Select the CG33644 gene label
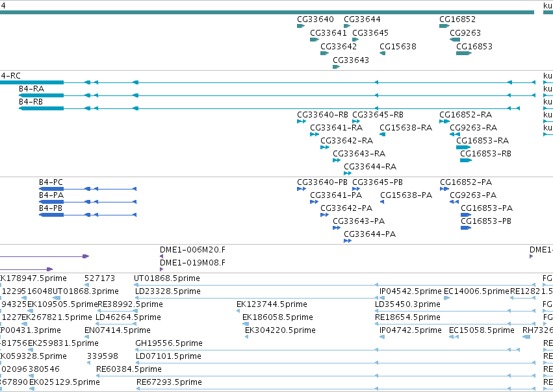553x392 pixels. tap(362, 19)
